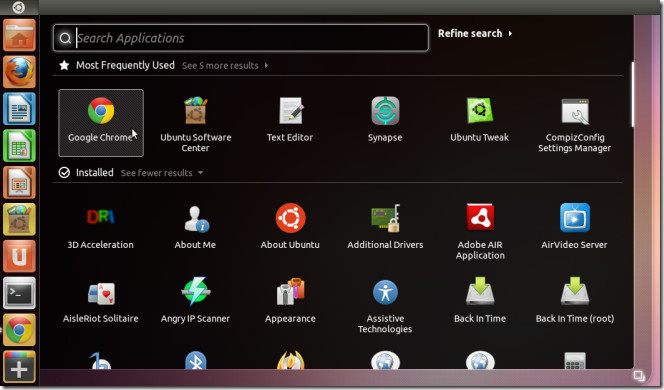Open Ubuntu Tweak
Image resolution: width=664 pixels, height=390 pixels.
pyautogui.click(x=479, y=119)
